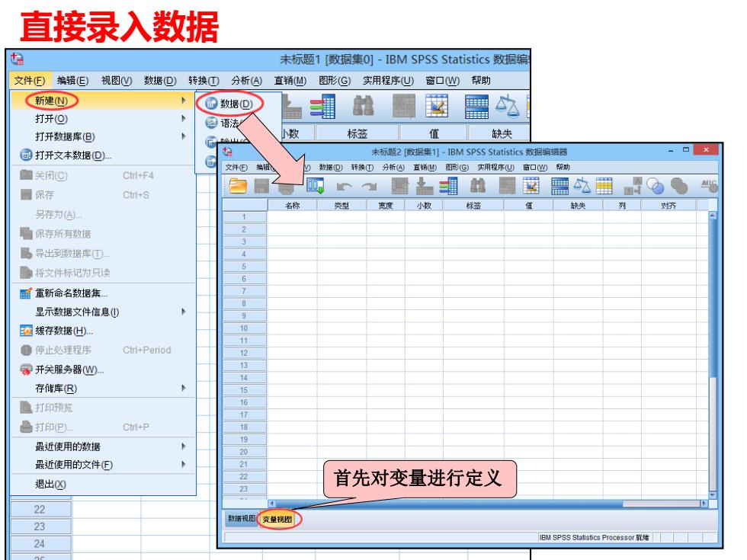Select 开关服务器(W)... menu entry
Viewport: 747px width, 560px height.
(x=103, y=370)
